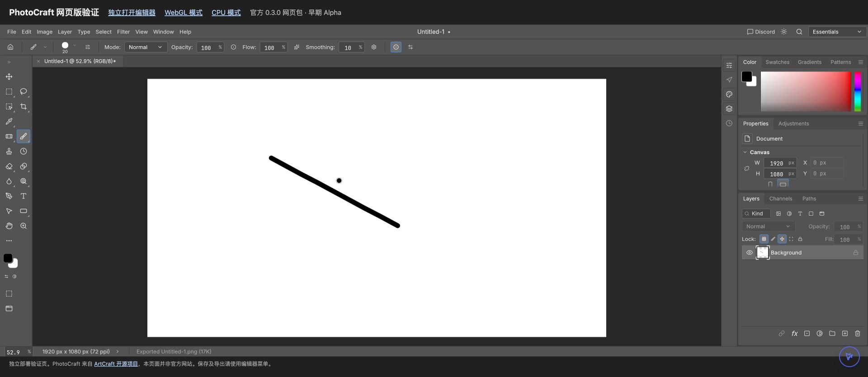Image resolution: width=868 pixels, height=377 pixels.
Task: Open the Essentials workspace dropdown
Action: click(837, 32)
